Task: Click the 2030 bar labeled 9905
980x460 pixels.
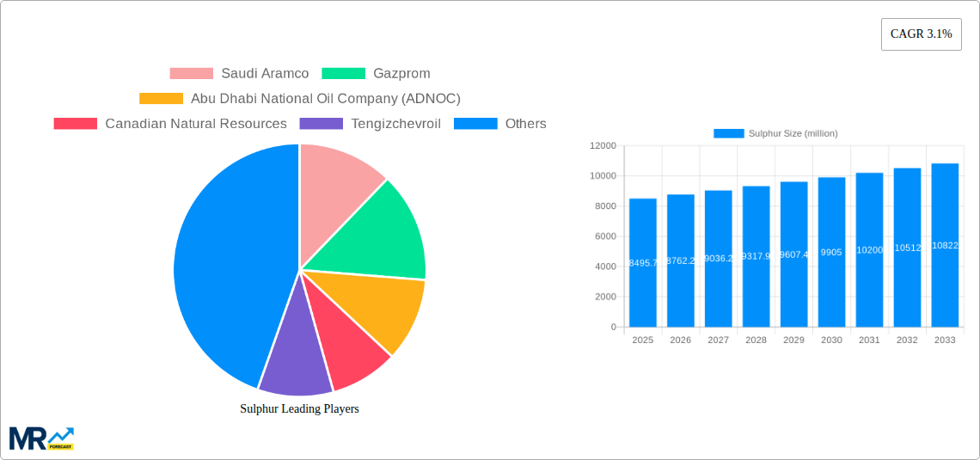Action: [831, 252]
